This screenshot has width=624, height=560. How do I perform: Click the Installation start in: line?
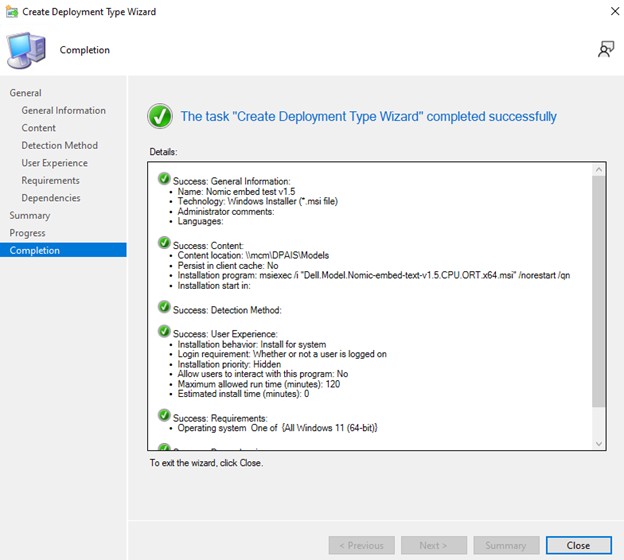(x=214, y=285)
